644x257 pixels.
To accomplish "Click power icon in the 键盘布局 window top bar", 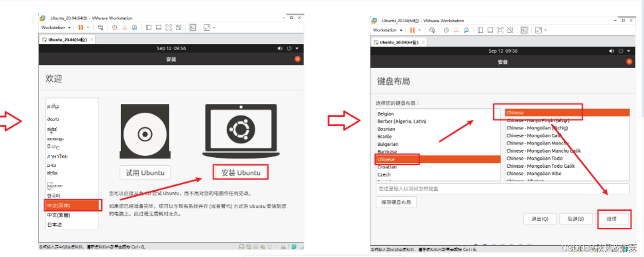I will [x=620, y=51].
